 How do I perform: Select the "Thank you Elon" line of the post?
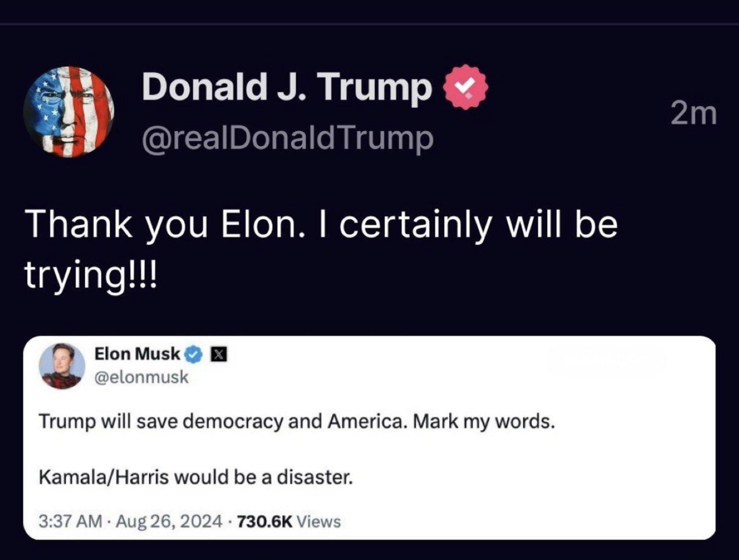pyautogui.click(x=322, y=224)
